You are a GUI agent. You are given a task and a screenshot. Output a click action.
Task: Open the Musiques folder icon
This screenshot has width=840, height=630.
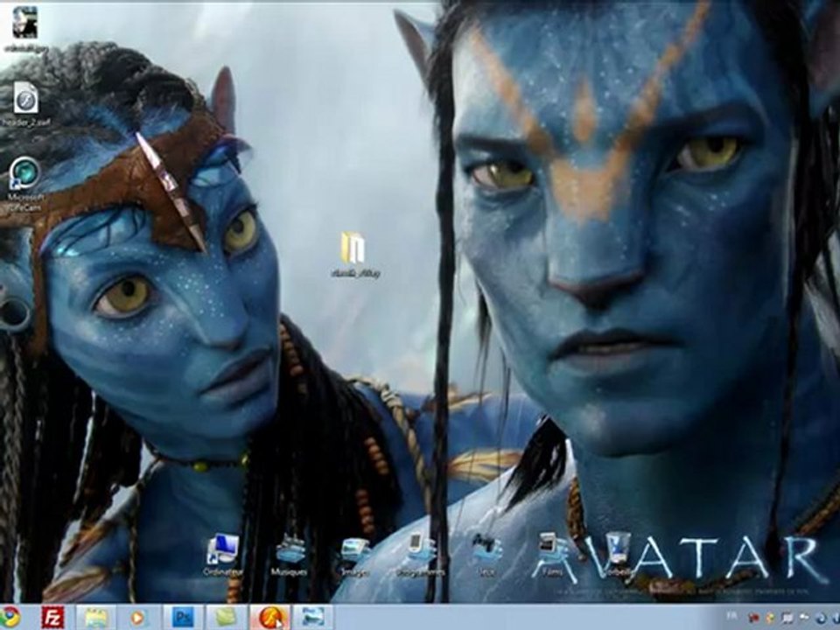(290, 553)
